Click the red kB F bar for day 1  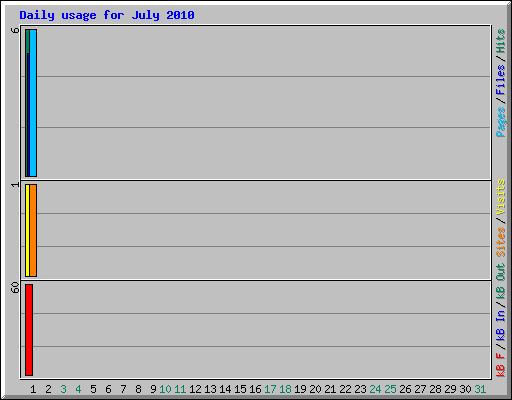29,330
